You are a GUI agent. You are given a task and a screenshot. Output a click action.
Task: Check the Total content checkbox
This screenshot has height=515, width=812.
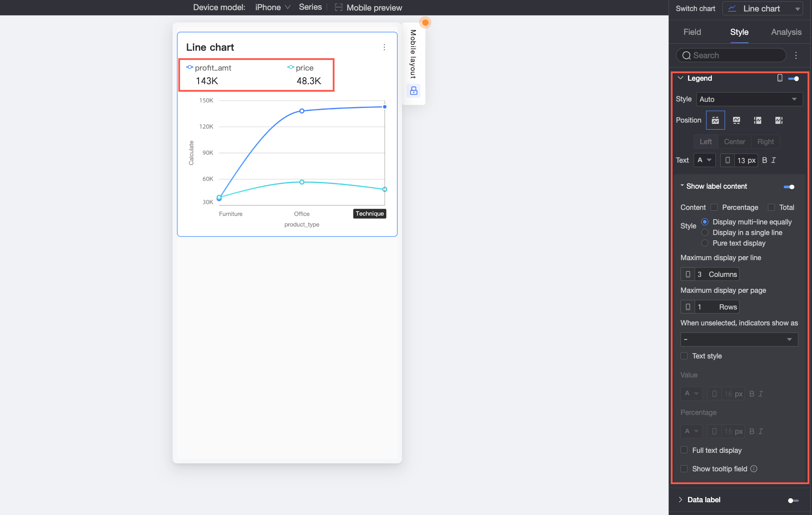pos(771,207)
